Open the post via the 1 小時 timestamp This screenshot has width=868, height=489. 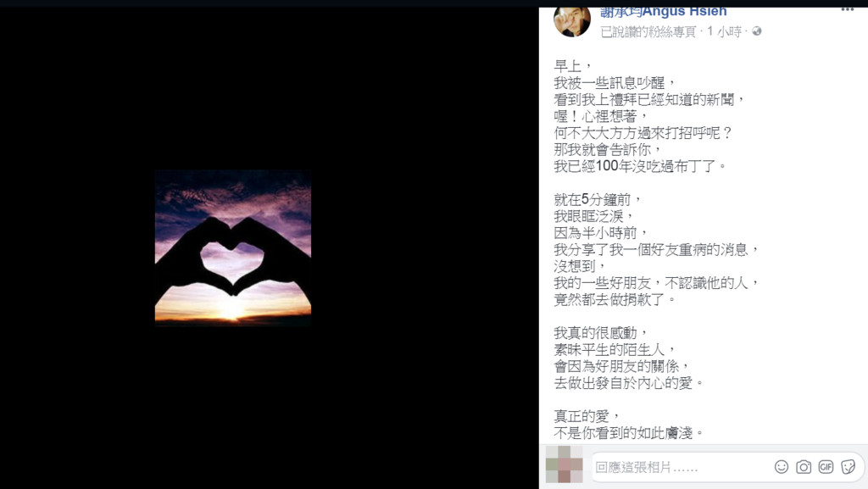[x=724, y=32]
